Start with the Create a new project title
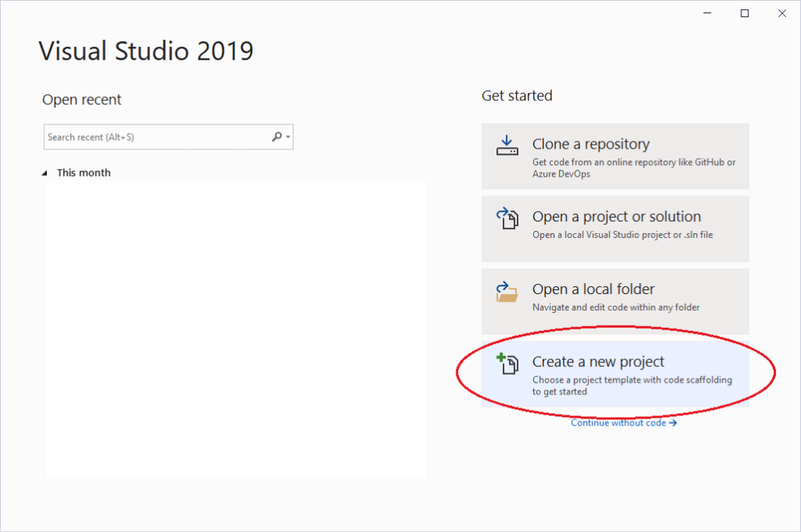This screenshot has height=532, width=801. pos(598,361)
